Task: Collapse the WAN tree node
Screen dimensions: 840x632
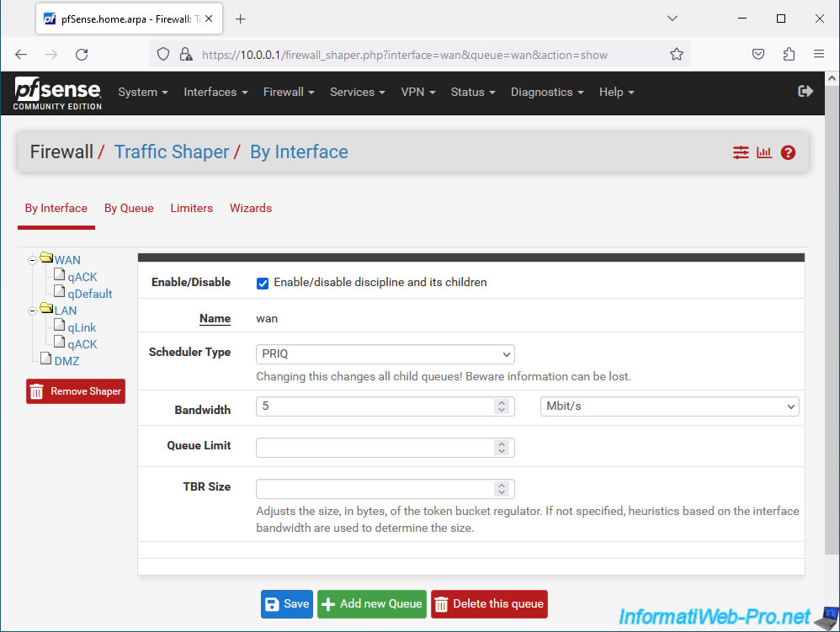Action: click(x=32, y=260)
